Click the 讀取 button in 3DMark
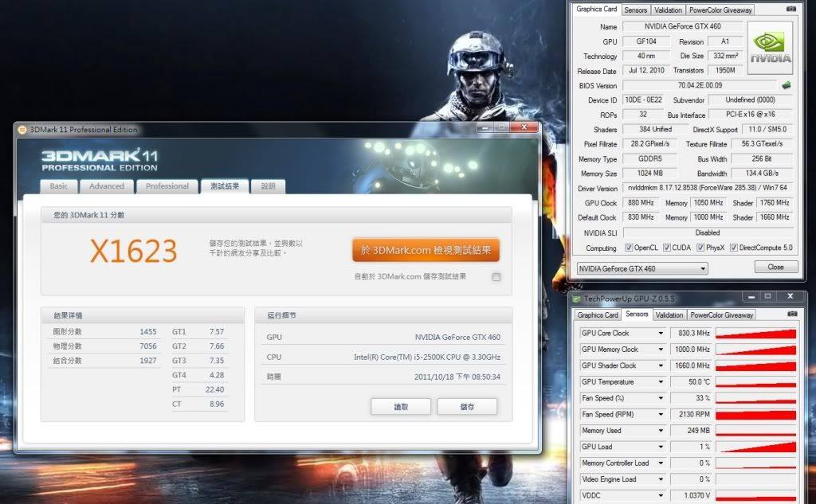Screen dimensions: 816x504 coord(401,407)
